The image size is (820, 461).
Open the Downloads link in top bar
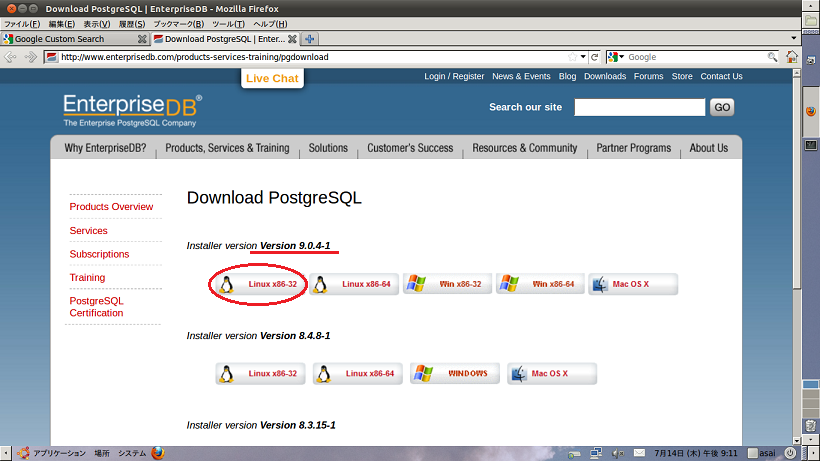click(605, 76)
